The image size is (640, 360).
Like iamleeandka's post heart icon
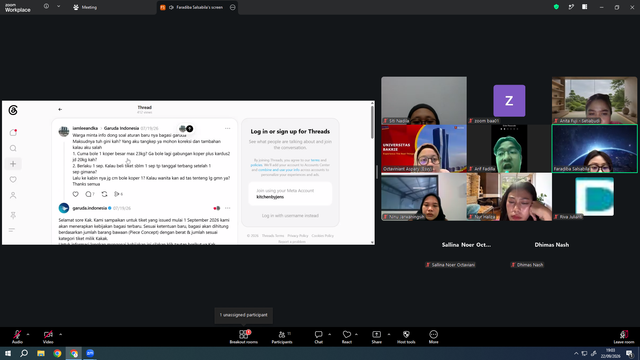76,194
